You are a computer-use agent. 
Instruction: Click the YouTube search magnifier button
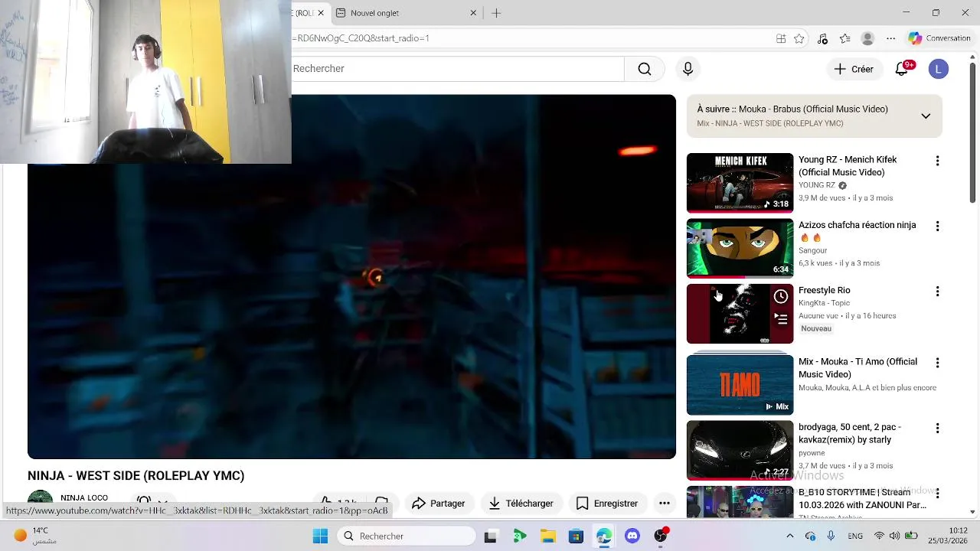coord(645,69)
